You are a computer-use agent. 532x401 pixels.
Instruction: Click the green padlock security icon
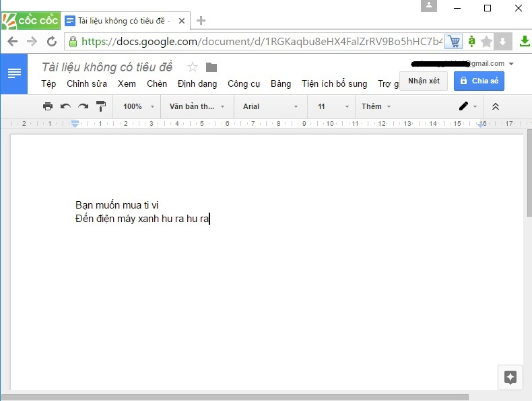[73, 42]
